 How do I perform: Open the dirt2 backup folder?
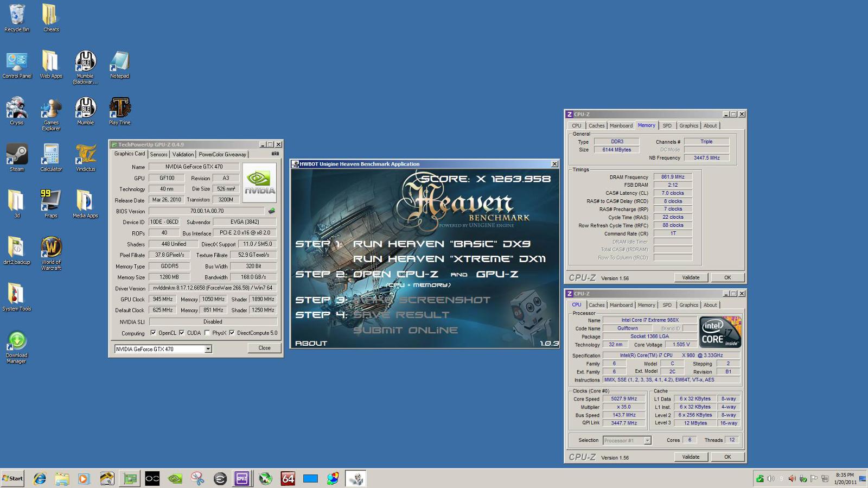[17, 251]
